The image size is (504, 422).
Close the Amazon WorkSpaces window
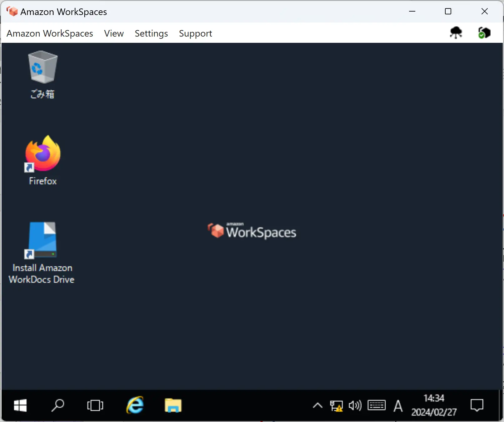coord(485,11)
